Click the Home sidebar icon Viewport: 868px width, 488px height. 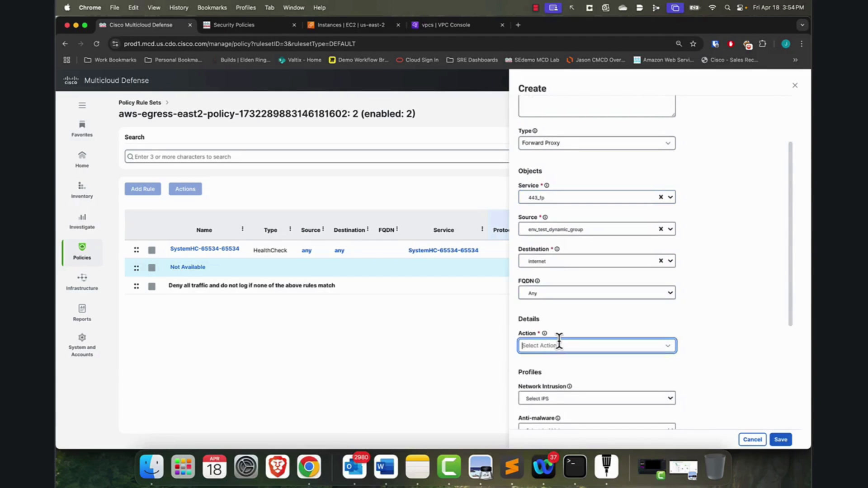[82, 160]
